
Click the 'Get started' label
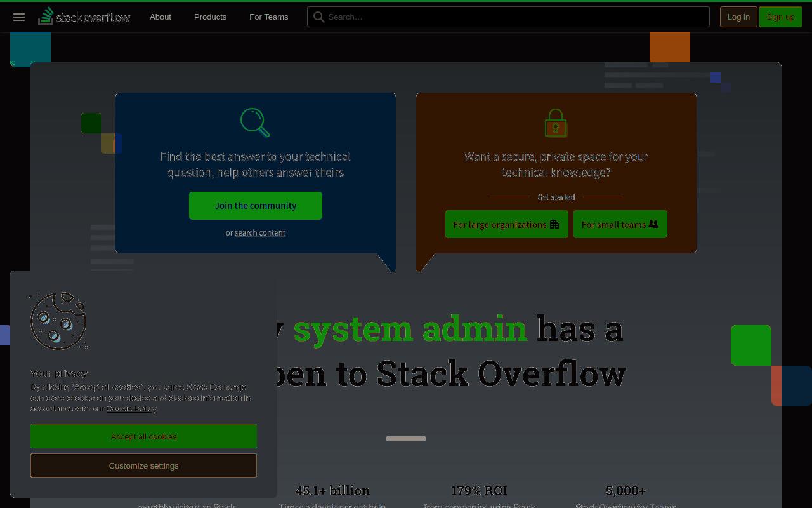(x=556, y=197)
